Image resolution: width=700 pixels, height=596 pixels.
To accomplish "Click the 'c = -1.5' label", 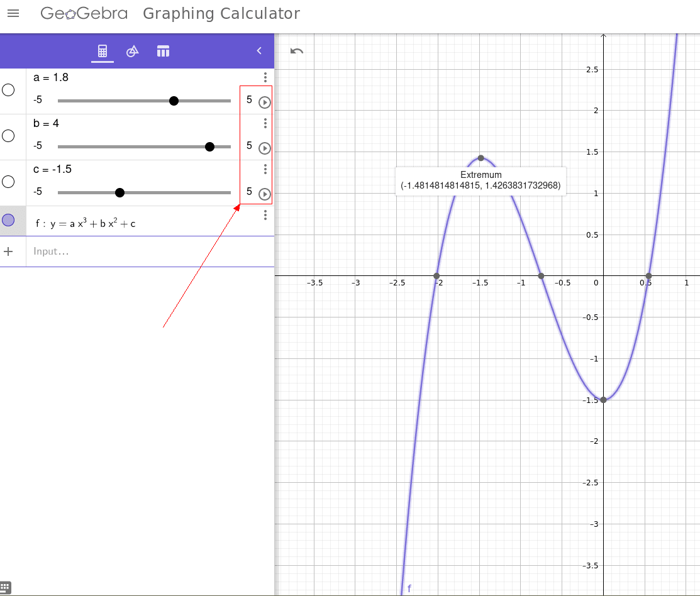I will (x=52, y=169).
